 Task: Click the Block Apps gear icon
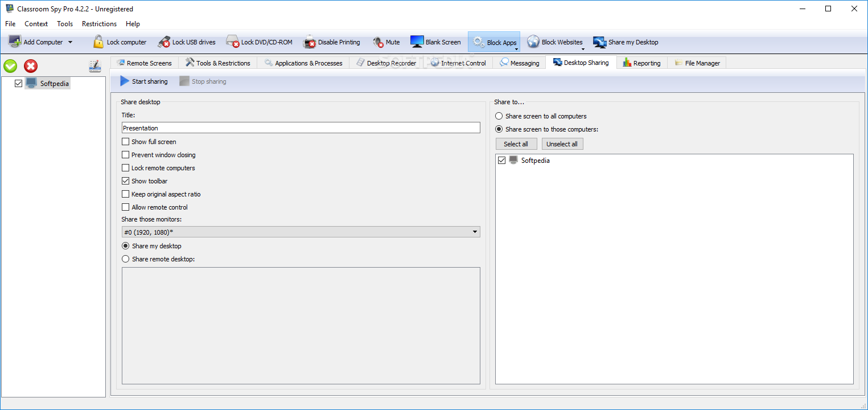click(479, 42)
